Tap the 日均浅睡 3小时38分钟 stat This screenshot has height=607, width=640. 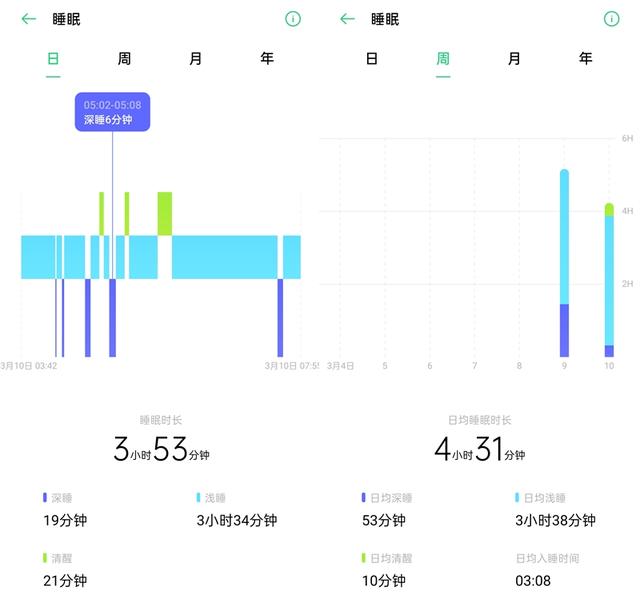pyautogui.click(x=555, y=510)
